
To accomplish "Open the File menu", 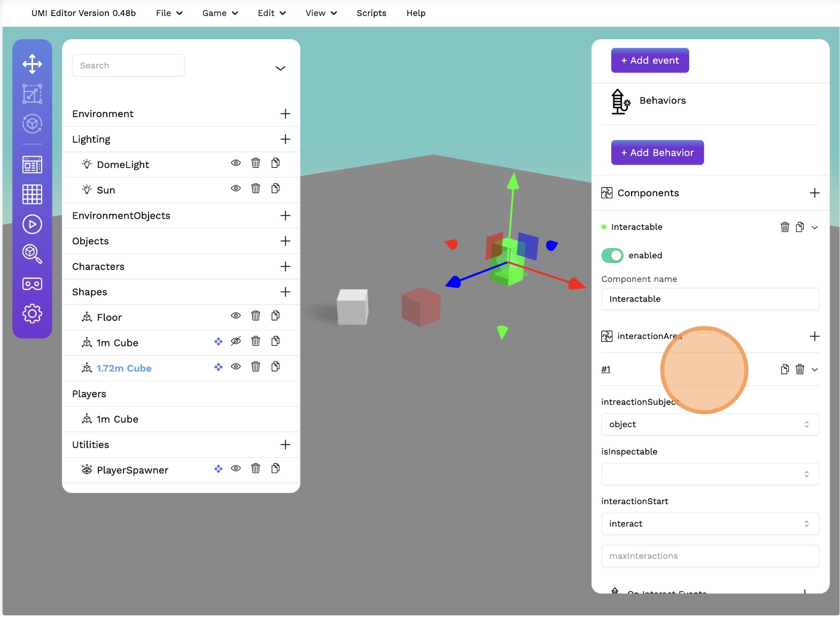I will (169, 13).
